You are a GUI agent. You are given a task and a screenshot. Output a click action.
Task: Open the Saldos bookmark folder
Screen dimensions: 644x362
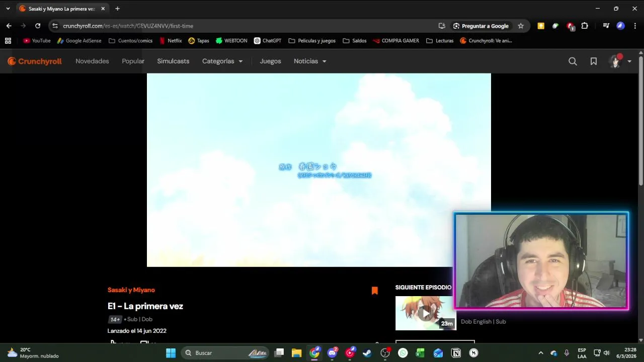355,41
